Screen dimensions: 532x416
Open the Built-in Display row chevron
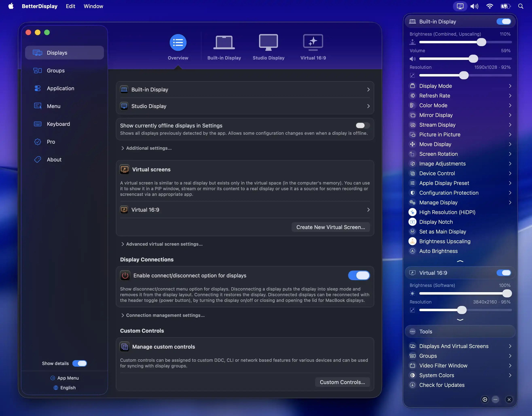pyautogui.click(x=368, y=89)
